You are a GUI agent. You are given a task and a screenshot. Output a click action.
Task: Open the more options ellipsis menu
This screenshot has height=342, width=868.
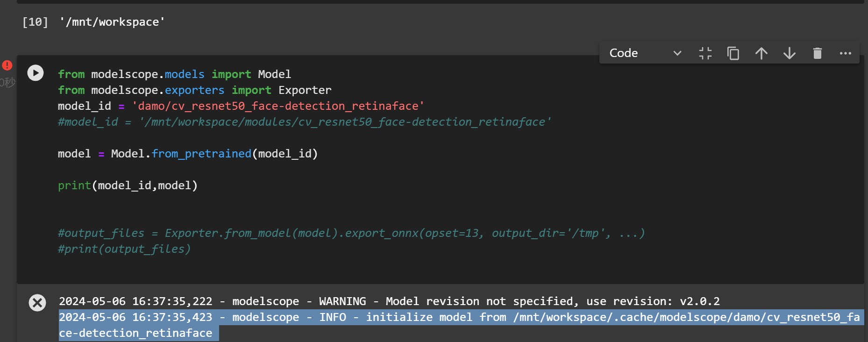click(x=846, y=53)
